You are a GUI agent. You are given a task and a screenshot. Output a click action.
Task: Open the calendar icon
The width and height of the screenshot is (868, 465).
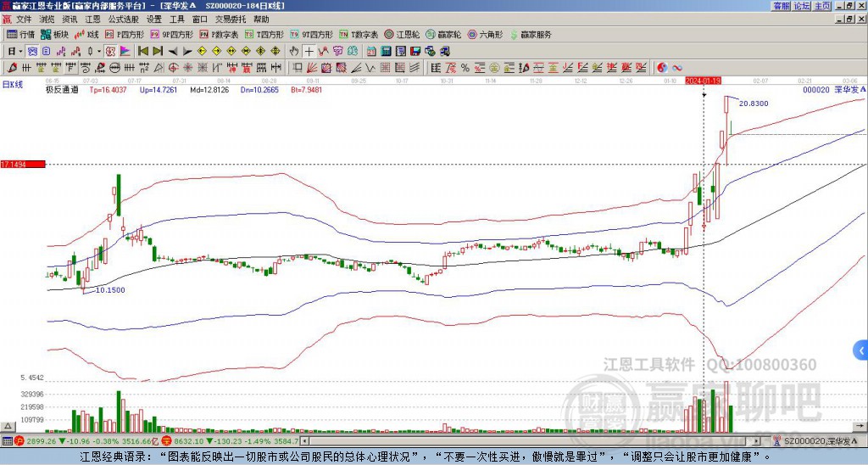[371, 51]
